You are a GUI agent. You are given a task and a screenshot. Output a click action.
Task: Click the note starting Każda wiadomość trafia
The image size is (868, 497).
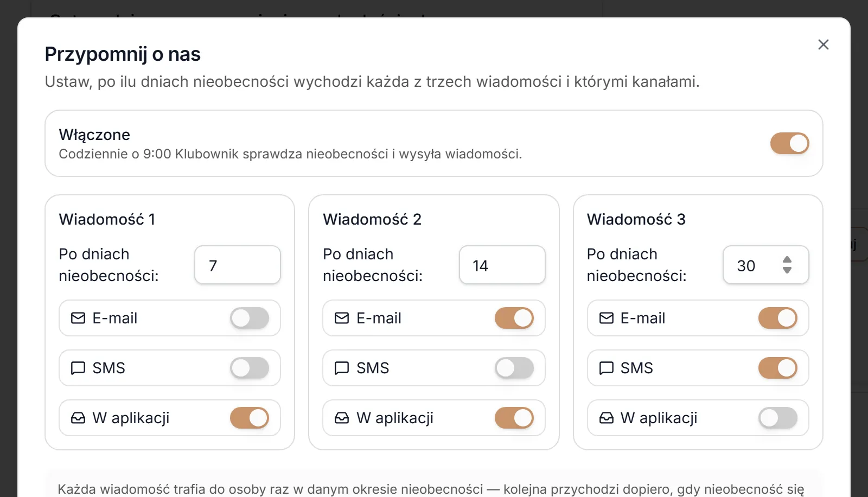pyautogui.click(x=431, y=489)
